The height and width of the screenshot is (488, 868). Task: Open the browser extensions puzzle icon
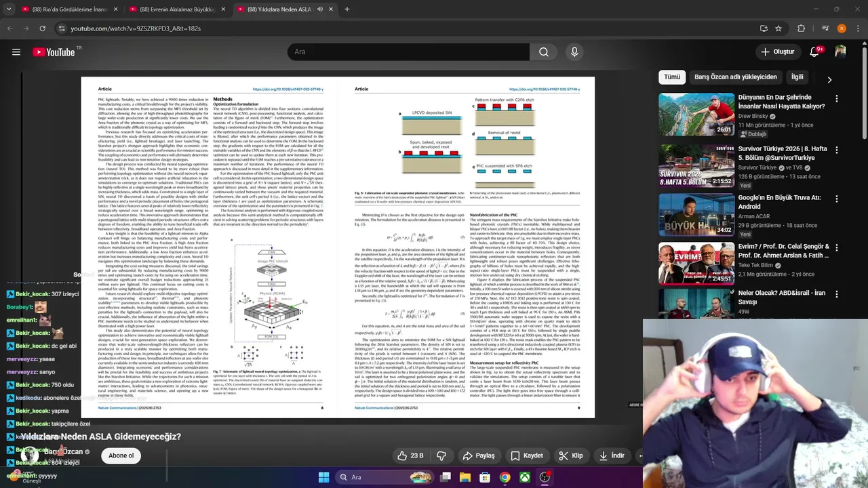(x=802, y=28)
